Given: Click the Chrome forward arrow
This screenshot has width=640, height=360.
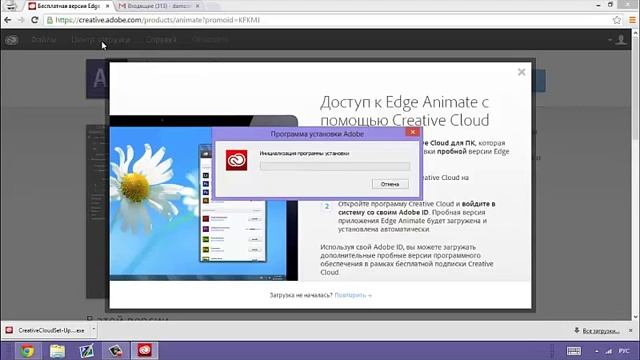Looking at the screenshot, I should [21, 20].
